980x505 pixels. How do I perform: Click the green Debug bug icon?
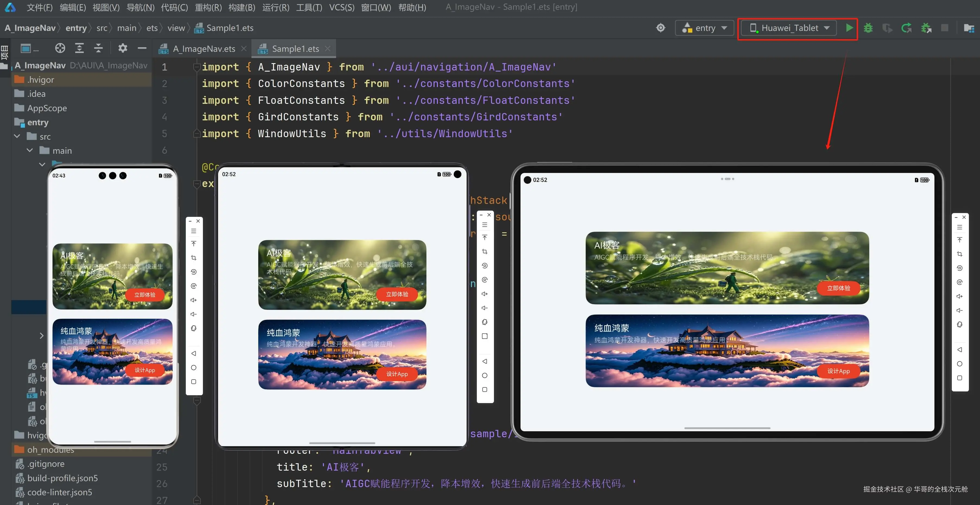click(x=868, y=28)
